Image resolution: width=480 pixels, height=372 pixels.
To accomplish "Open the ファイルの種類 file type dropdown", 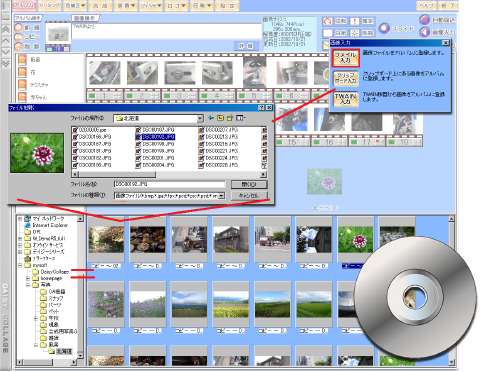I will [221, 196].
